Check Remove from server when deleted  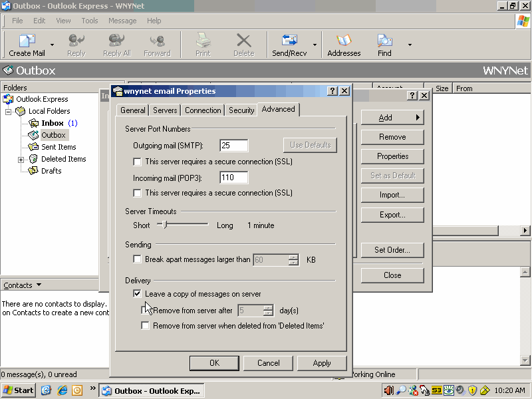[145, 326]
